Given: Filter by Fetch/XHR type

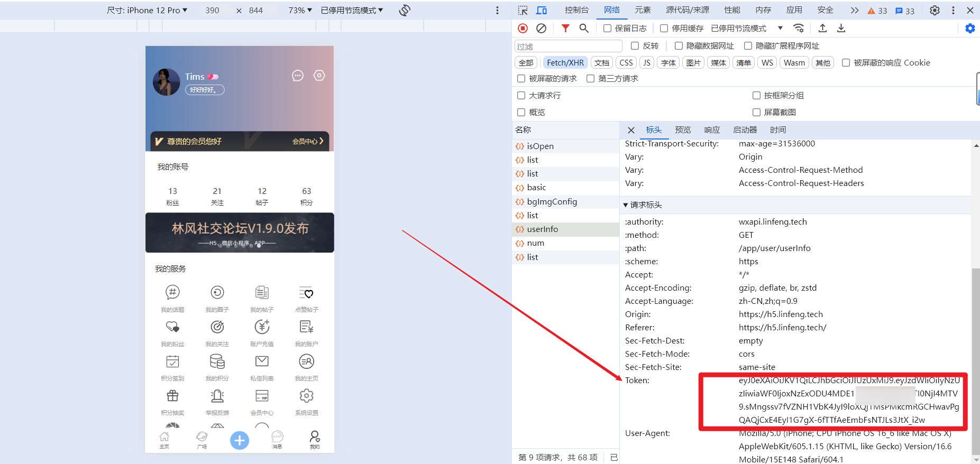Looking at the screenshot, I should point(565,62).
